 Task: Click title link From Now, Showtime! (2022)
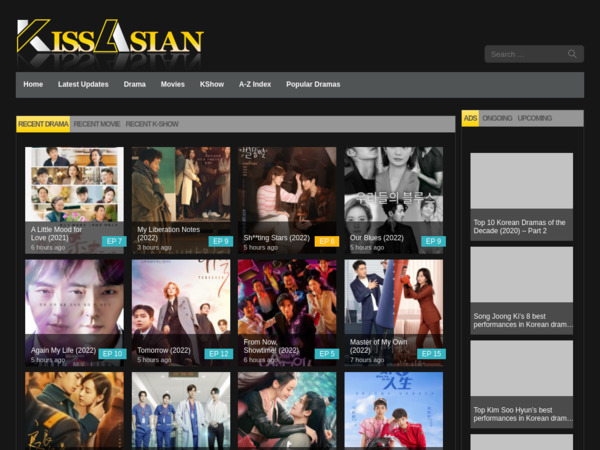click(x=271, y=346)
